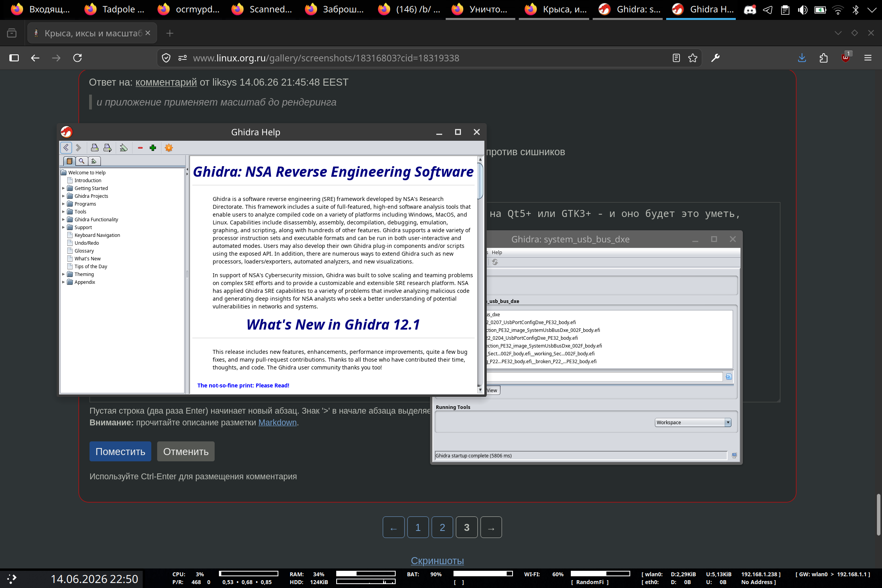882x588 pixels.
Task: Open the browser extensions puzzle icon
Action: click(x=824, y=58)
